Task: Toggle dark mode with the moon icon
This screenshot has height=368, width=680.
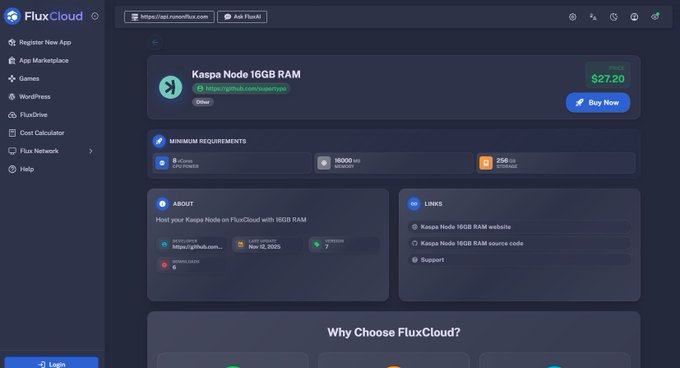Action: click(614, 17)
